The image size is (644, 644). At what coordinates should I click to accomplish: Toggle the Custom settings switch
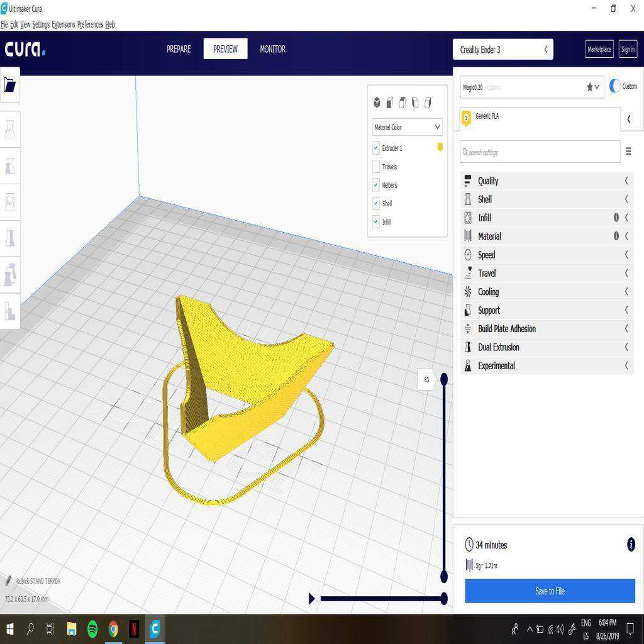click(x=614, y=86)
